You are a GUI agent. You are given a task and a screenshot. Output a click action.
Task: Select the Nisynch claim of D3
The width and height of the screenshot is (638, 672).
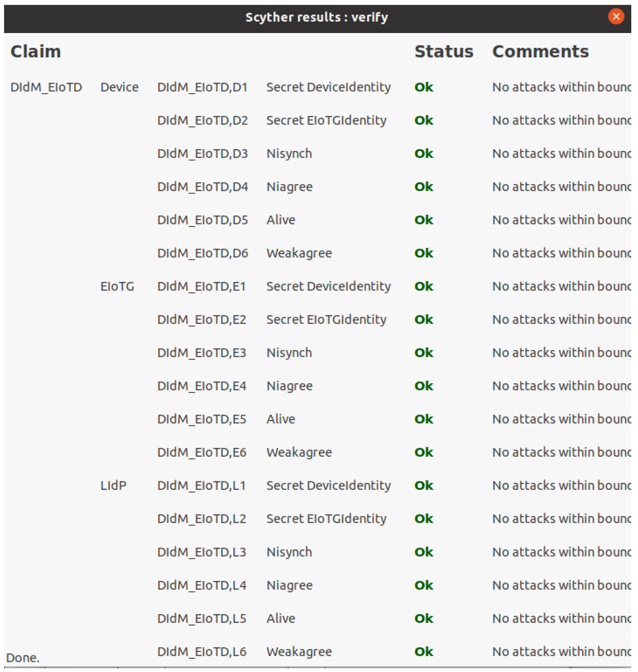(289, 154)
